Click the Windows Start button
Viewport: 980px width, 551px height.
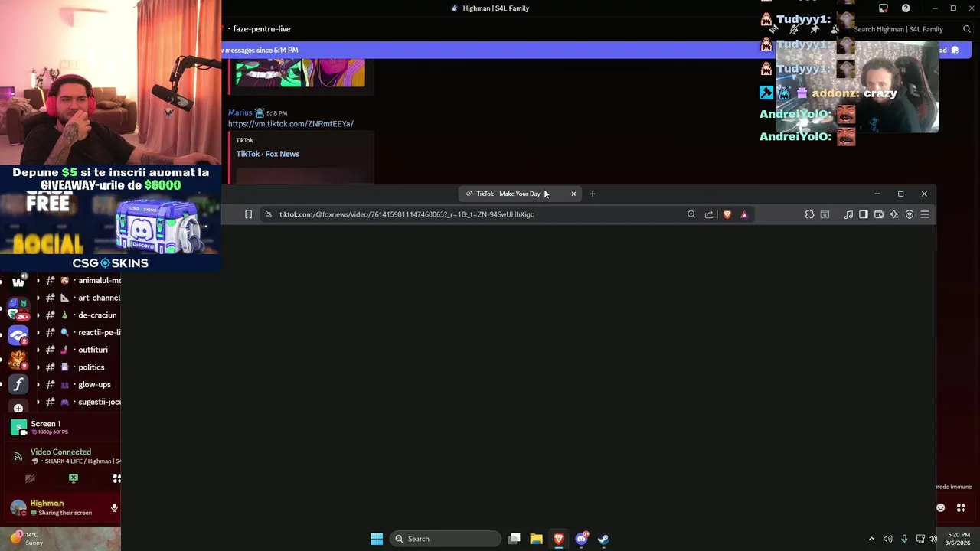point(377,539)
